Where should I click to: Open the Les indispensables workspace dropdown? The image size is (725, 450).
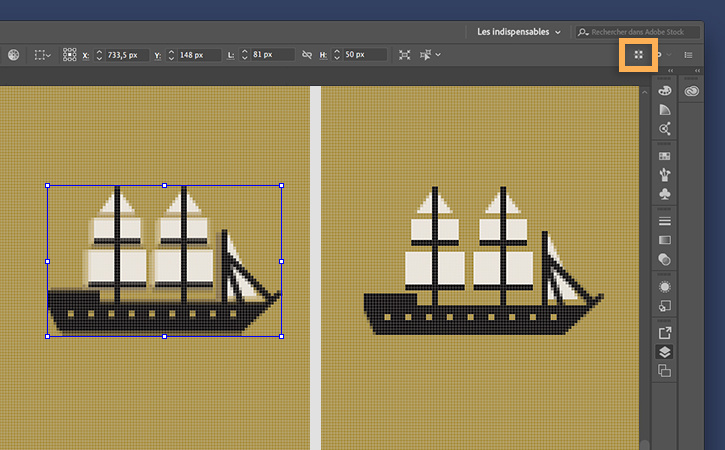pyautogui.click(x=518, y=32)
